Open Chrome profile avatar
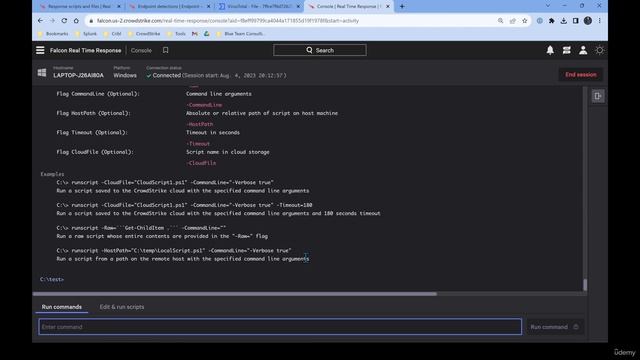The height and width of the screenshot is (360, 640). tap(588, 20)
